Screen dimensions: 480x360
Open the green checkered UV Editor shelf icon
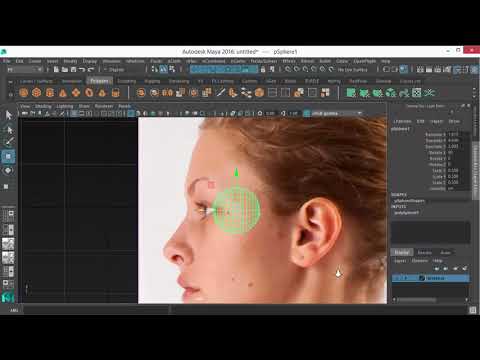coord(417,92)
